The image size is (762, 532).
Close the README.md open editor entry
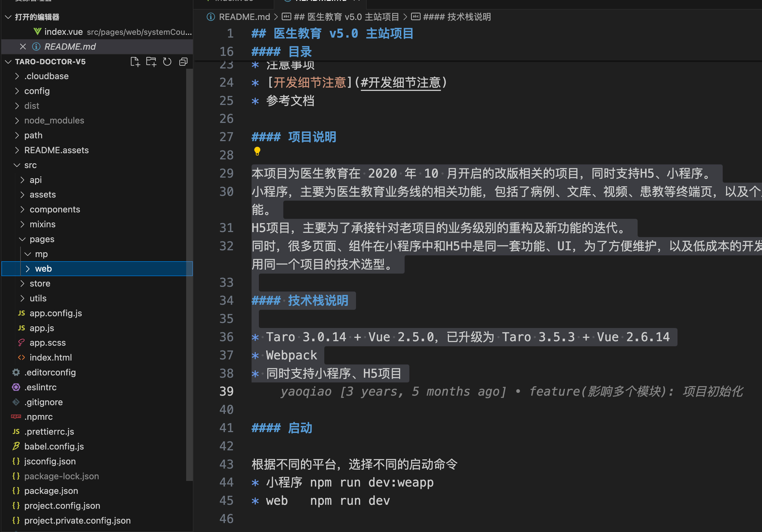pos(23,46)
